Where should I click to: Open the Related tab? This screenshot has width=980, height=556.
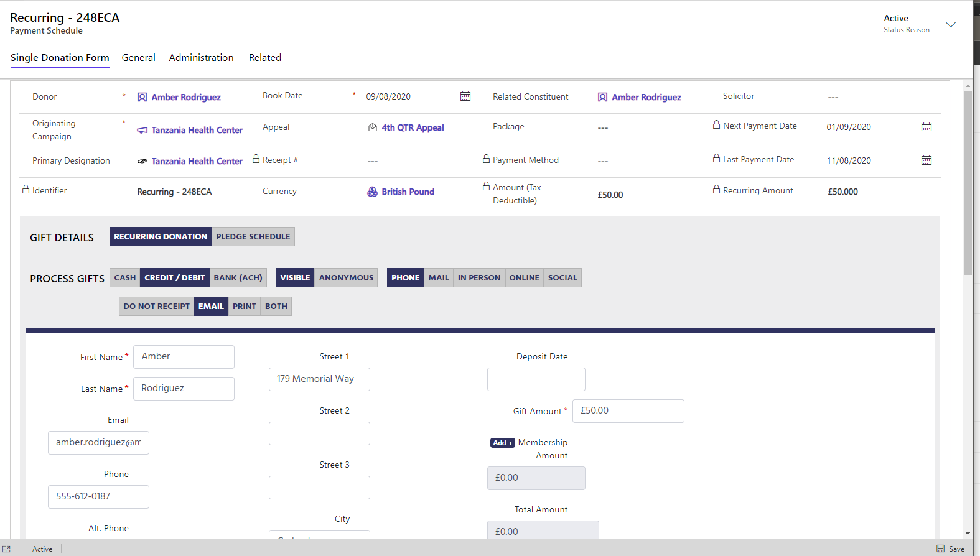264,58
